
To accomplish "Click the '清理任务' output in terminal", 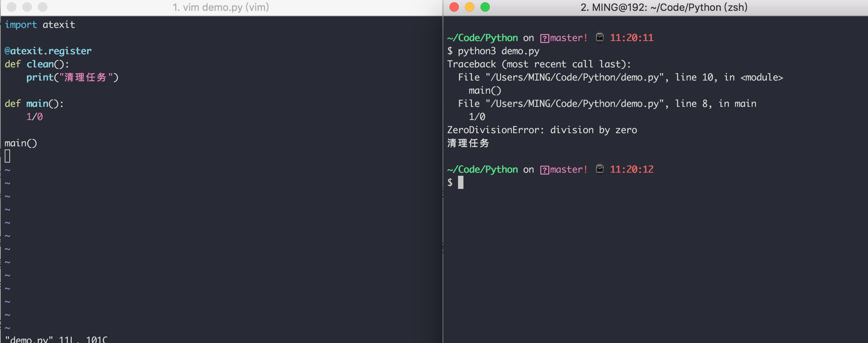I will click(x=468, y=143).
